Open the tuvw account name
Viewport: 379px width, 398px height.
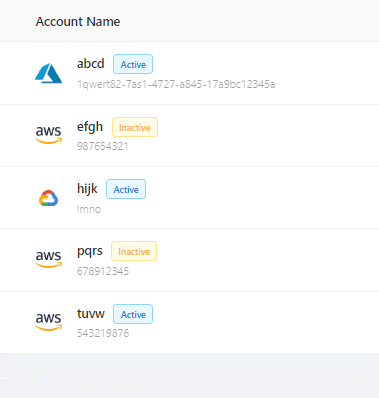pyautogui.click(x=91, y=314)
